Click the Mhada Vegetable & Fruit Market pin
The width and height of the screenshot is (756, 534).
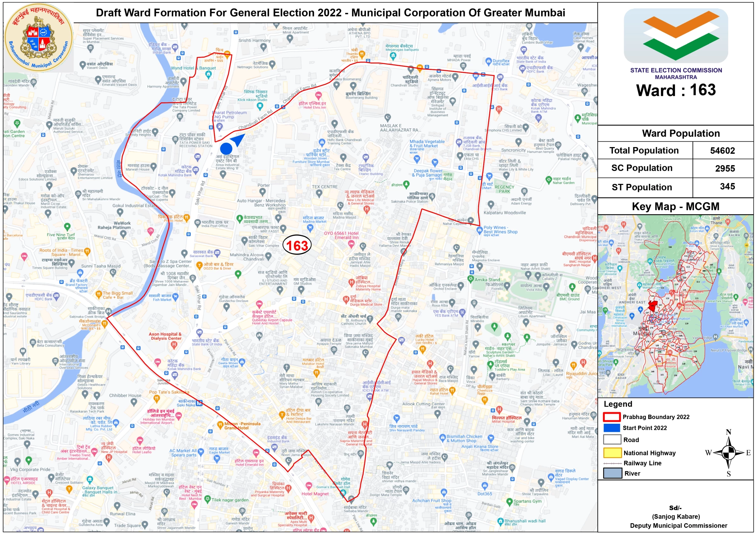click(417, 159)
